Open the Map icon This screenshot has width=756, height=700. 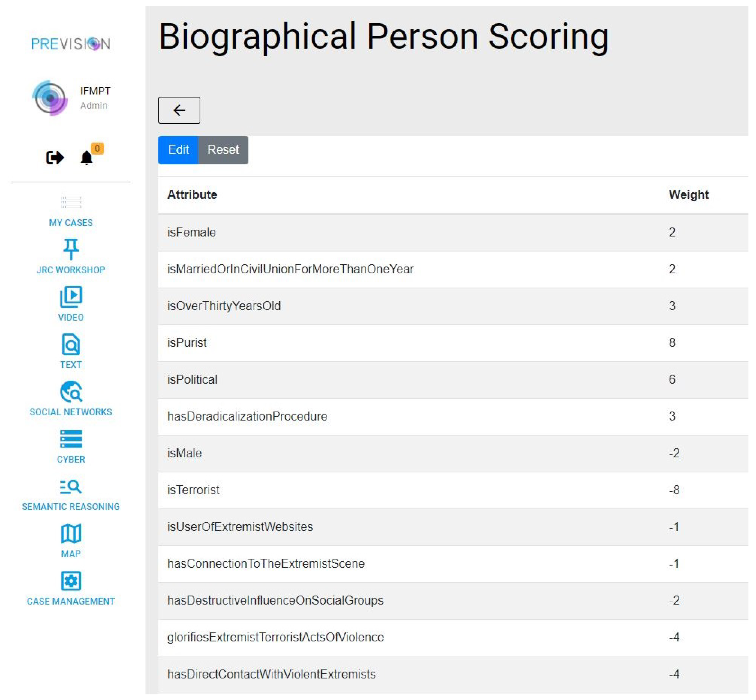[71, 533]
